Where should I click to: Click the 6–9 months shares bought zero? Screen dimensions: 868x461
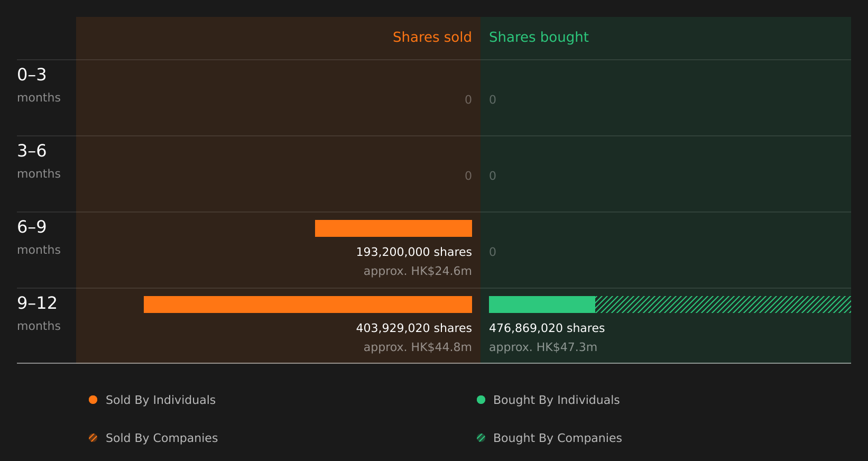click(x=493, y=252)
